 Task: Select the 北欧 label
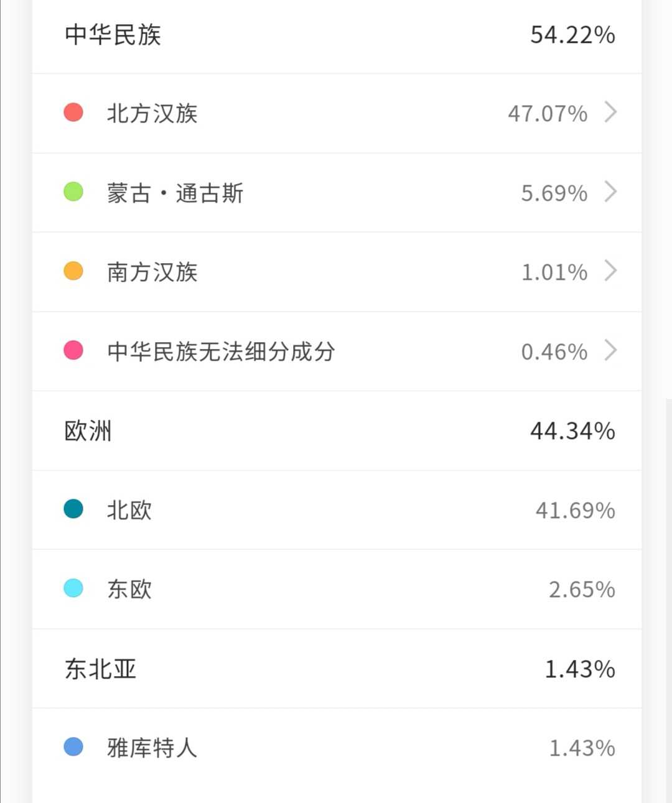(129, 510)
